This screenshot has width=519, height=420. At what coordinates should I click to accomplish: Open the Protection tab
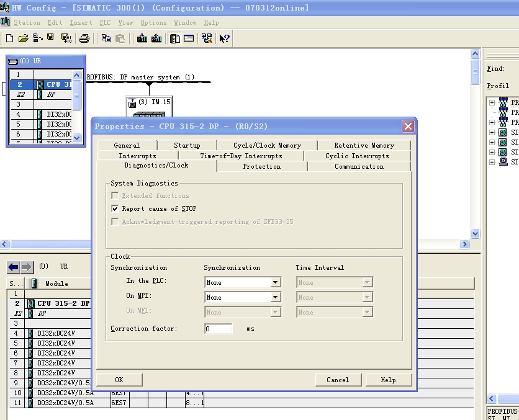[x=261, y=166]
